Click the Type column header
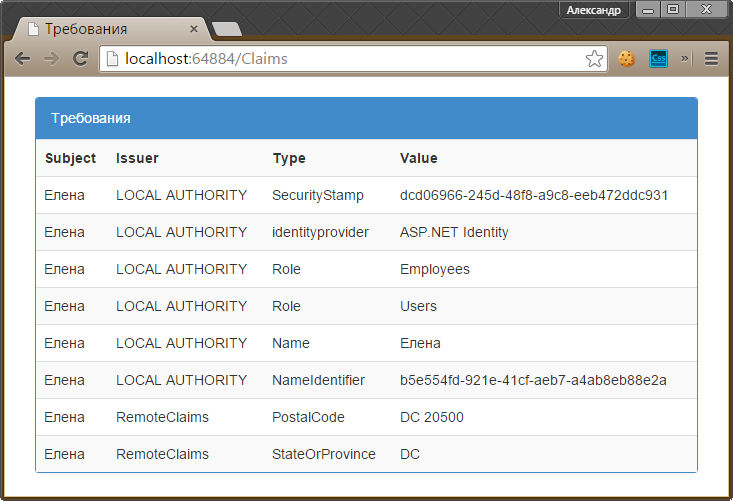Viewport: 733px width, 501px height. [x=289, y=158]
